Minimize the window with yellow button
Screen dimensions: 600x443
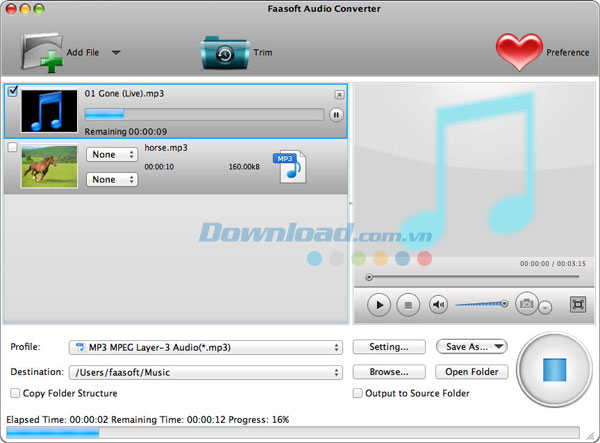(25, 9)
